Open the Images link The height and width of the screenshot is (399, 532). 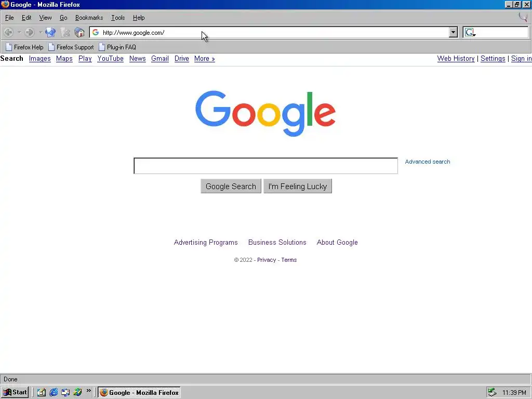tap(39, 59)
